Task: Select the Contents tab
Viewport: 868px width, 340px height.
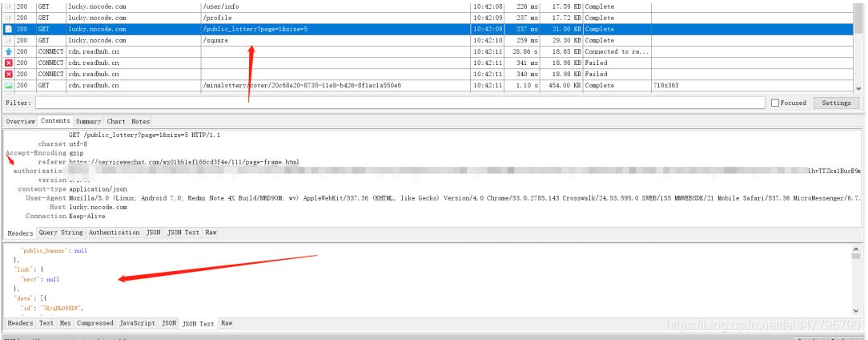Action: click(55, 120)
